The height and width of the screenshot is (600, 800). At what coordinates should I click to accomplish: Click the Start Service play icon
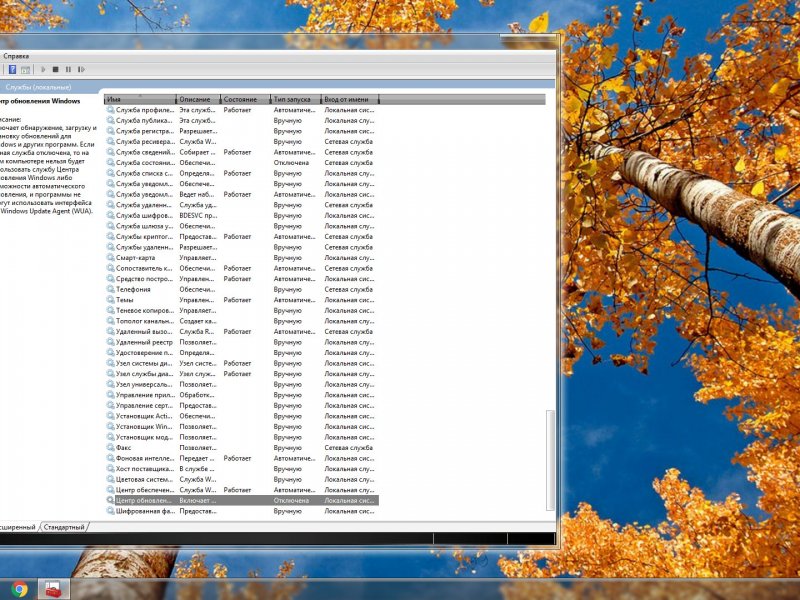(43, 69)
